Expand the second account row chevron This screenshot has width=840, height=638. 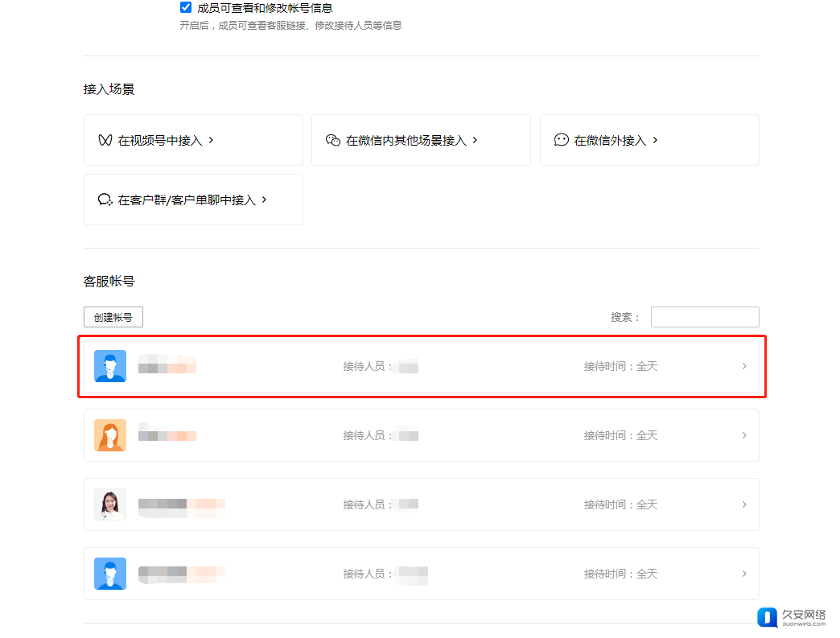click(x=744, y=435)
